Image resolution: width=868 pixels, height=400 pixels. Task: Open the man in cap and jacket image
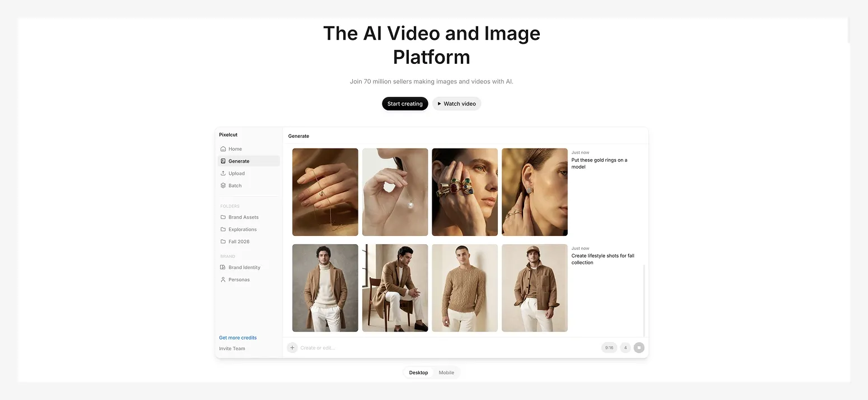pos(535,288)
